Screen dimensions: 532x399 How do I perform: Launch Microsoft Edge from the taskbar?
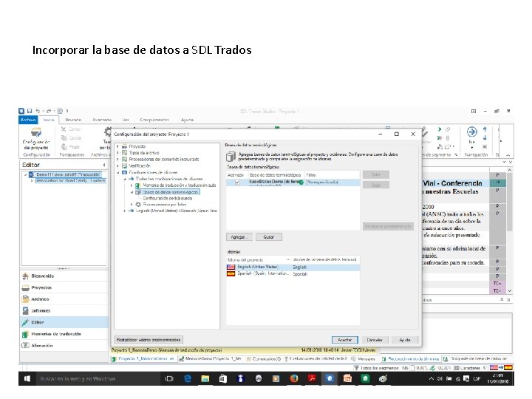(187, 378)
